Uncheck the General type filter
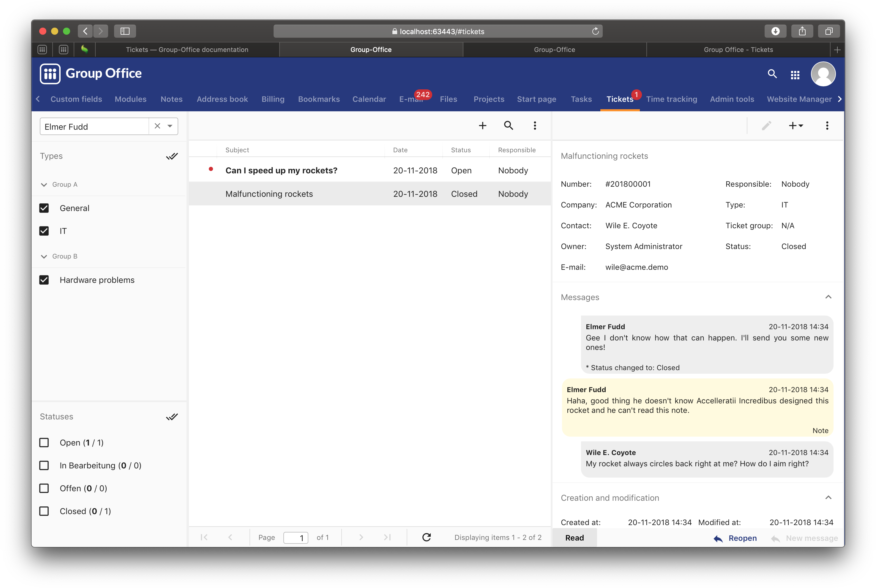 [44, 208]
